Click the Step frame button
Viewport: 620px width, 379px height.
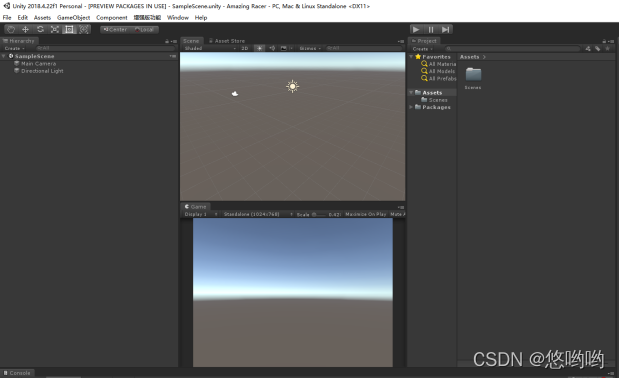446,30
